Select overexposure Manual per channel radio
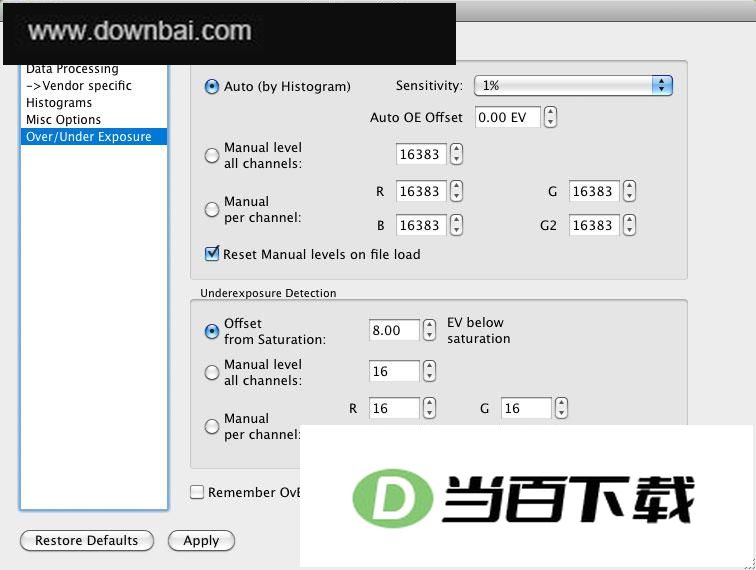Screen dimensions: 756x570 212,209
